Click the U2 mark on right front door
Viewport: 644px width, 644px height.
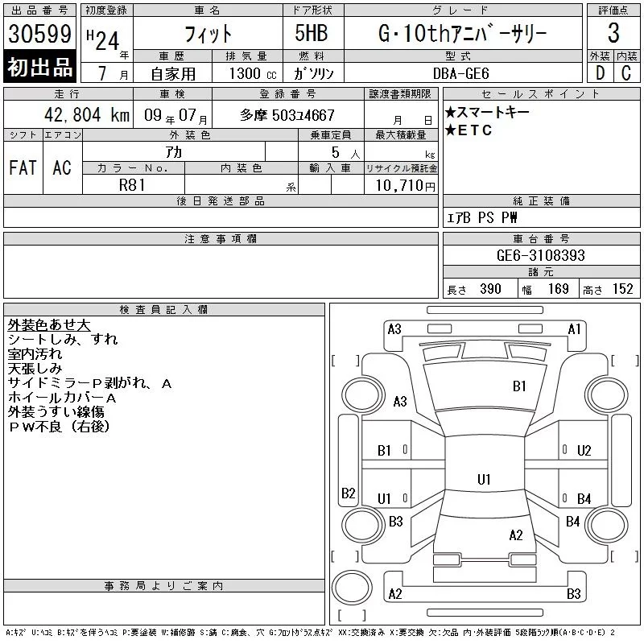[584, 451]
